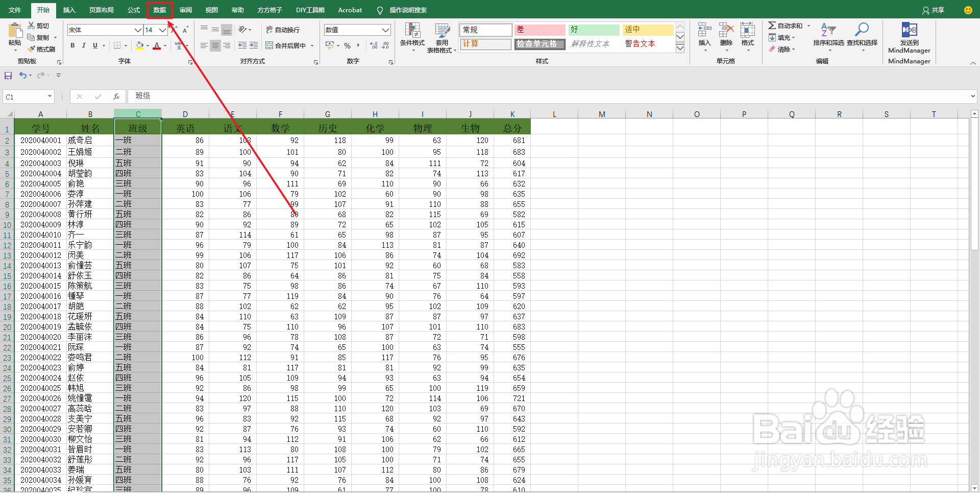
Task: Toggle Bold formatting
Action: tap(72, 45)
